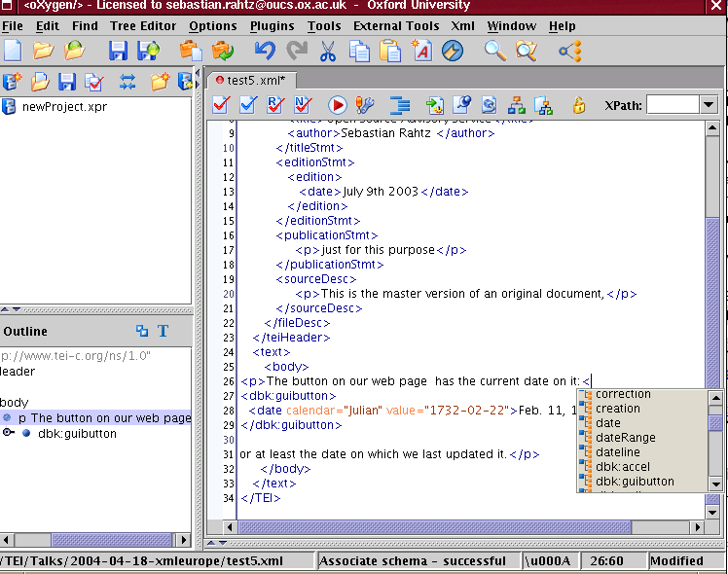The image size is (728, 574).
Task: Expand the dbk:guibutton outline node
Action: (x=9, y=434)
